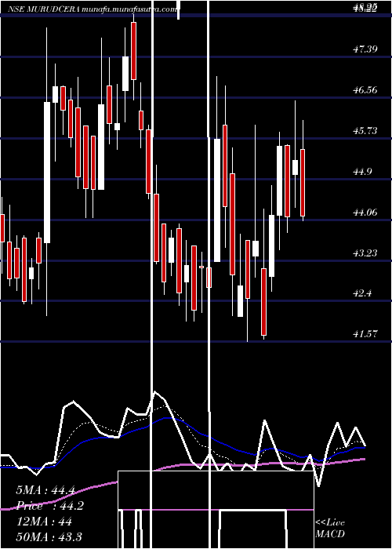Select the 45.73 price axis label
Screen dimensions: 392x549
[365, 131]
